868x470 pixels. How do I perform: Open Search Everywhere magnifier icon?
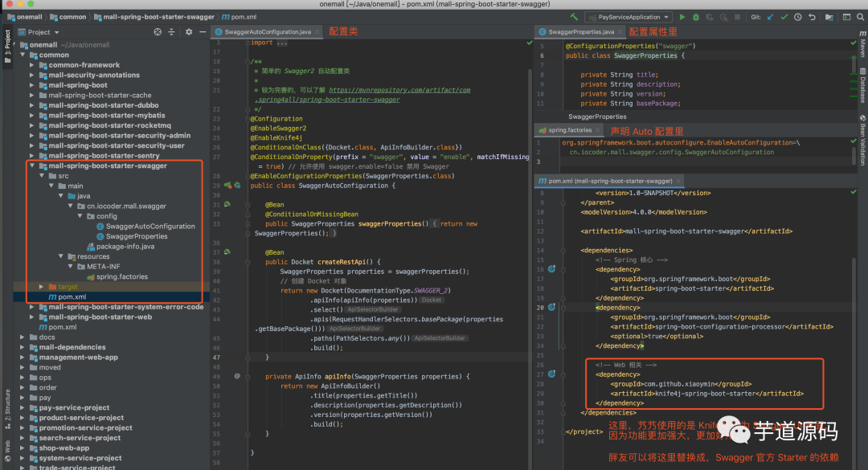coord(860,17)
